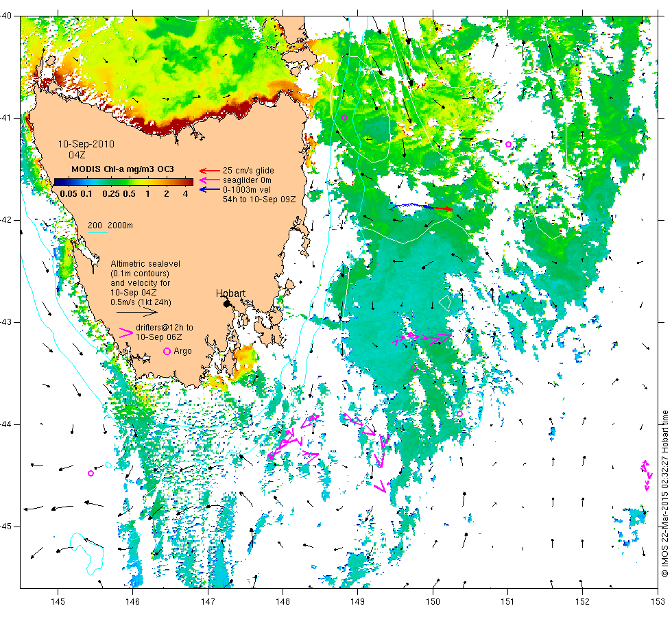
Task: Click the value 4 on the color scale
Action: pos(185,193)
